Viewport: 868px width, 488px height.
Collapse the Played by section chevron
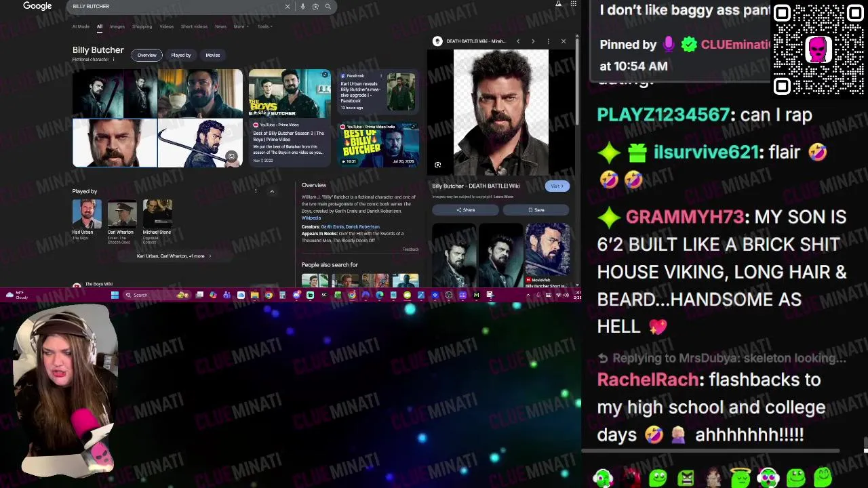(x=272, y=191)
